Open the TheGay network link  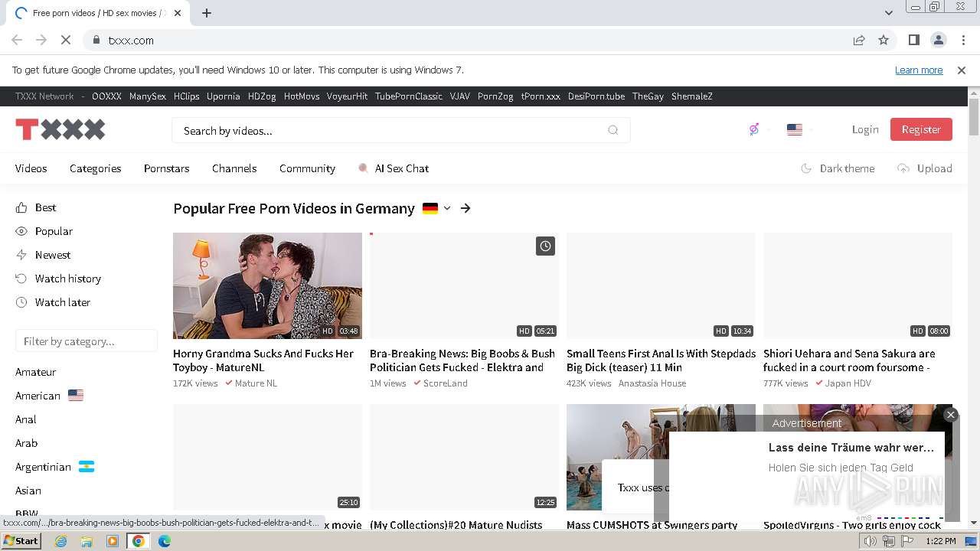pos(648,96)
